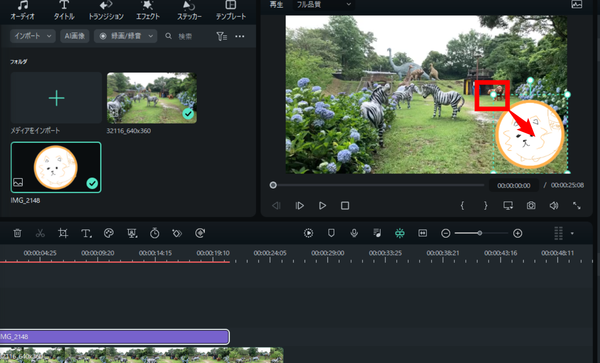Open the エフェクト (Effects) tab
The width and height of the screenshot is (600, 363).
tap(148, 10)
